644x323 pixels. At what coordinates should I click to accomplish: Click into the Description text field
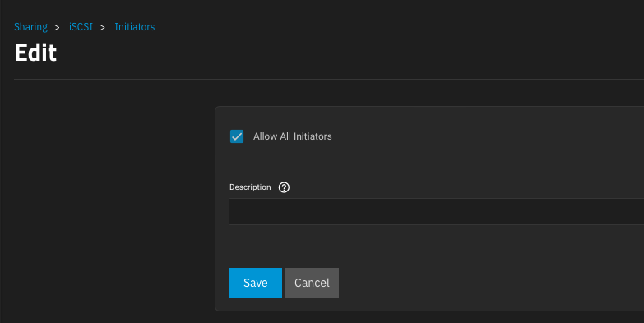pyautogui.click(x=436, y=212)
